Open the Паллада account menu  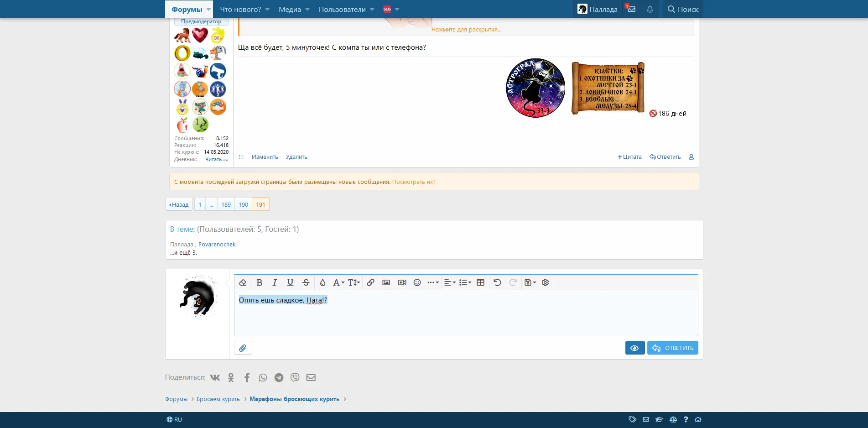598,9
